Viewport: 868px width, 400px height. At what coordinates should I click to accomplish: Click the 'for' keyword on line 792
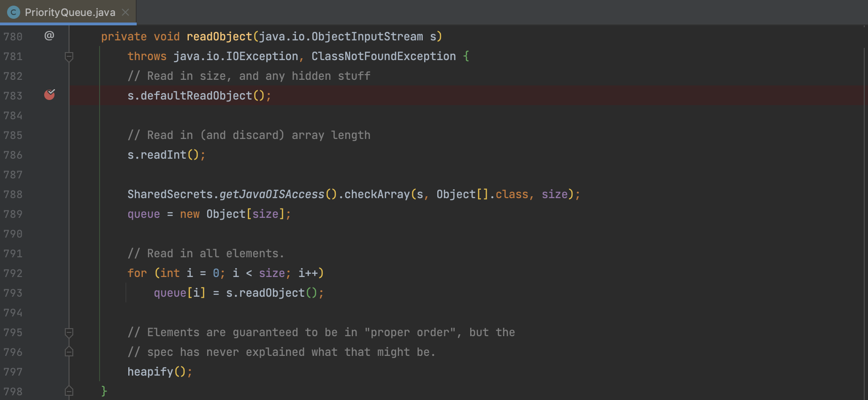point(137,273)
